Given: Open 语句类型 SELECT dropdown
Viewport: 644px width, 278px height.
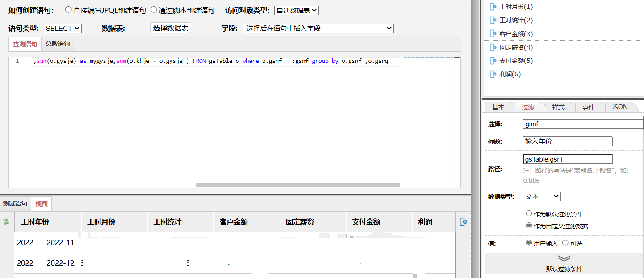Looking at the screenshot, I should 63,28.
